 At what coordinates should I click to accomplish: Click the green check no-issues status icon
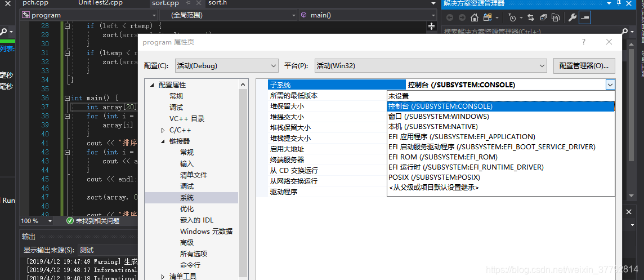click(x=70, y=221)
